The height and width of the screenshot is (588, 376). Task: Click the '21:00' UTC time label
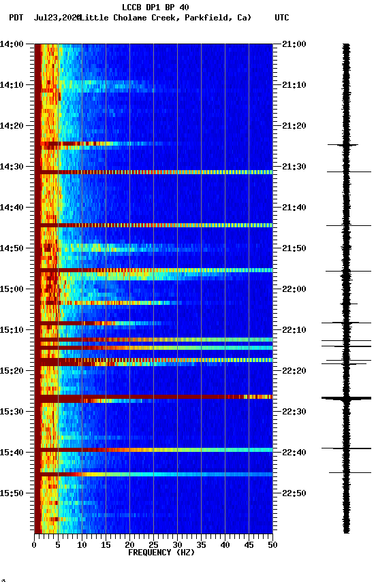(x=294, y=44)
